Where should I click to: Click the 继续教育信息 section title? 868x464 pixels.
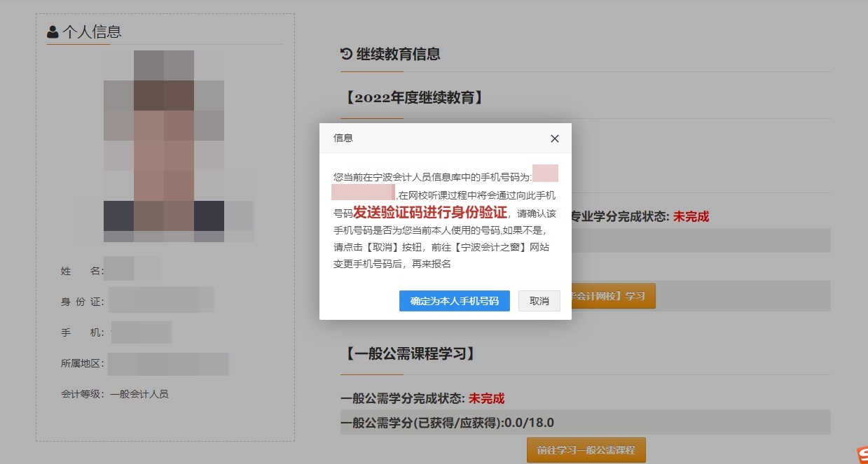(x=399, y=54)
